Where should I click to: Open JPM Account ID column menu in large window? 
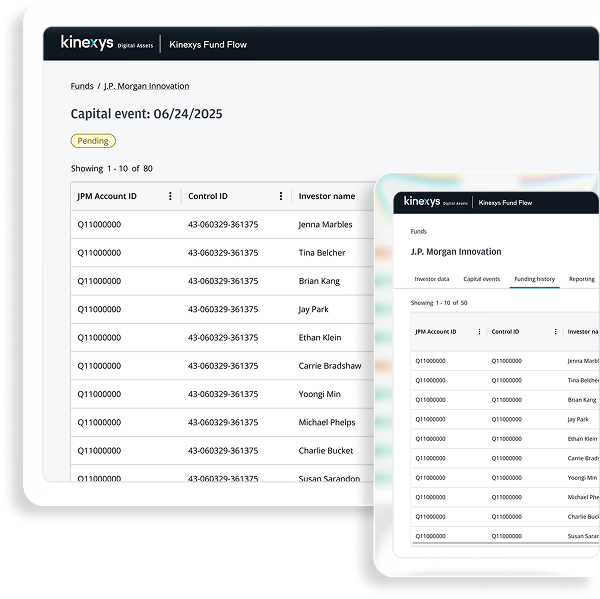[x=170, y=196]
